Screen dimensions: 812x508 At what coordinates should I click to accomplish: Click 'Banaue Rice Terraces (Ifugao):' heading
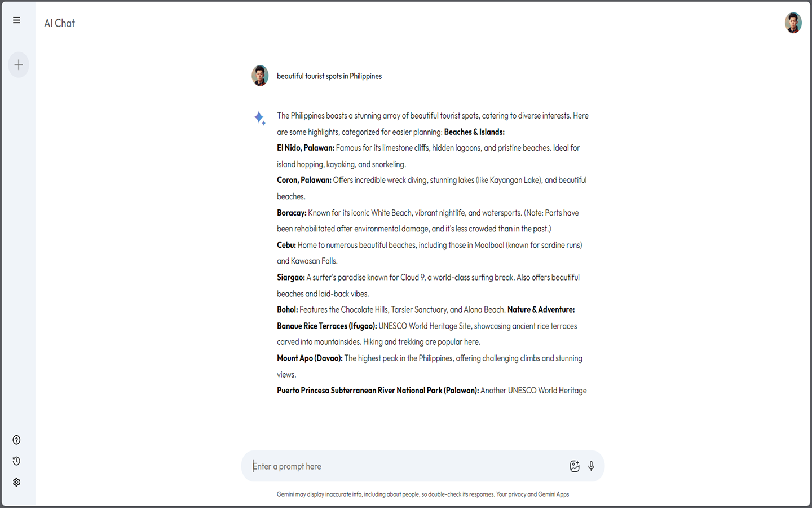(x=326, y=326)
